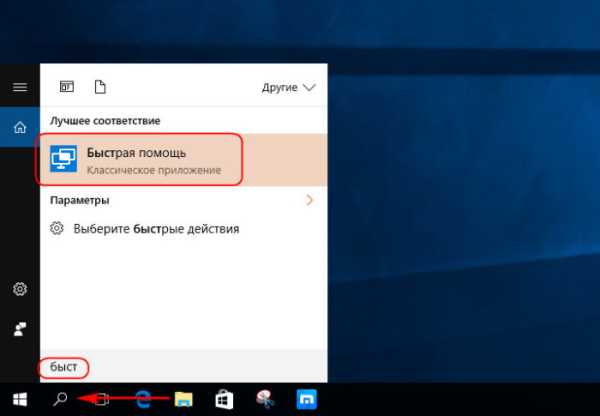
Task: Expand Параметры category with arrow
Action: click(x=309, y=200)
